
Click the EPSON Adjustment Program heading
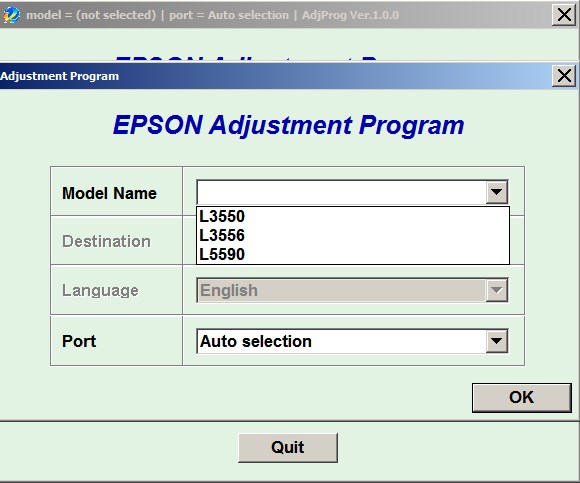tap(289, 125)
